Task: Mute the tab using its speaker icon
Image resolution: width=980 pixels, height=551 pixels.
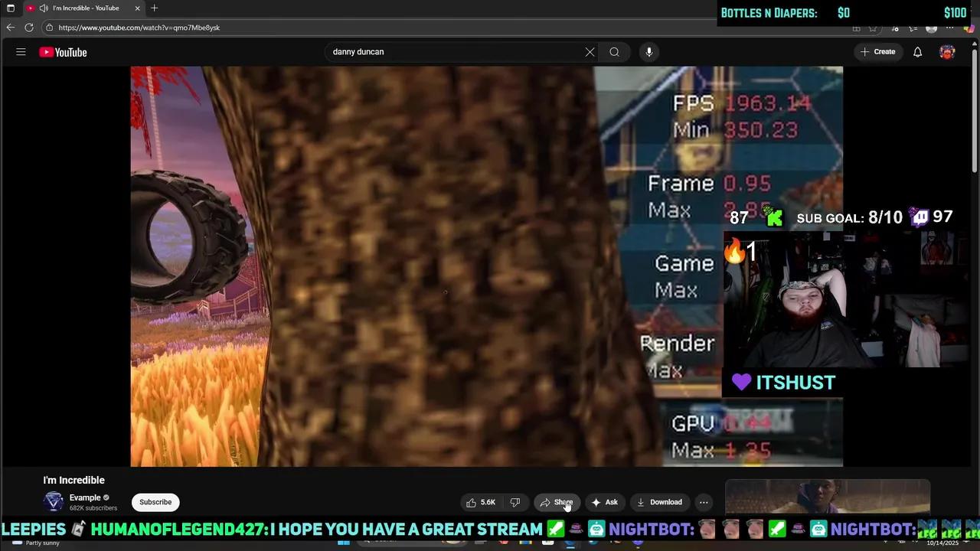Action: tap(44, 8)
